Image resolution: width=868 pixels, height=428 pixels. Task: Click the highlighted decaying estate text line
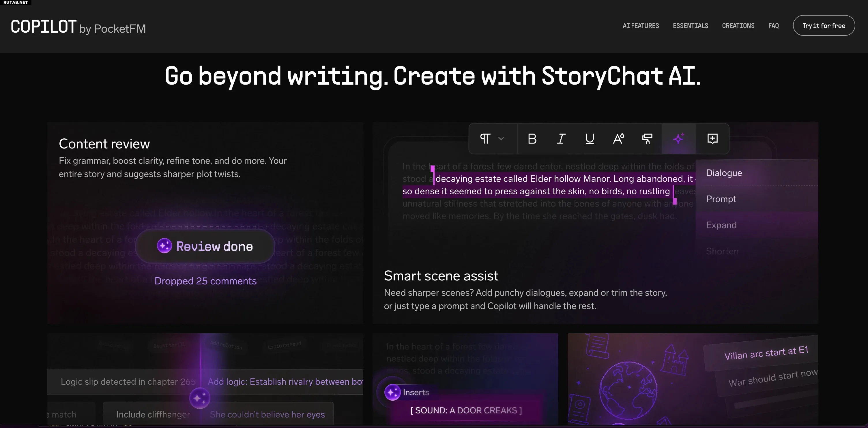[564, 179]
